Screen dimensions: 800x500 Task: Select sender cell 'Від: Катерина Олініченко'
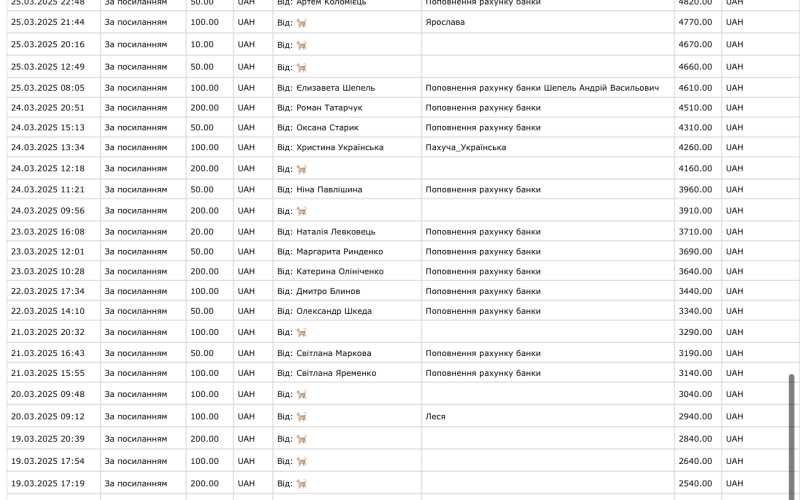347,271
